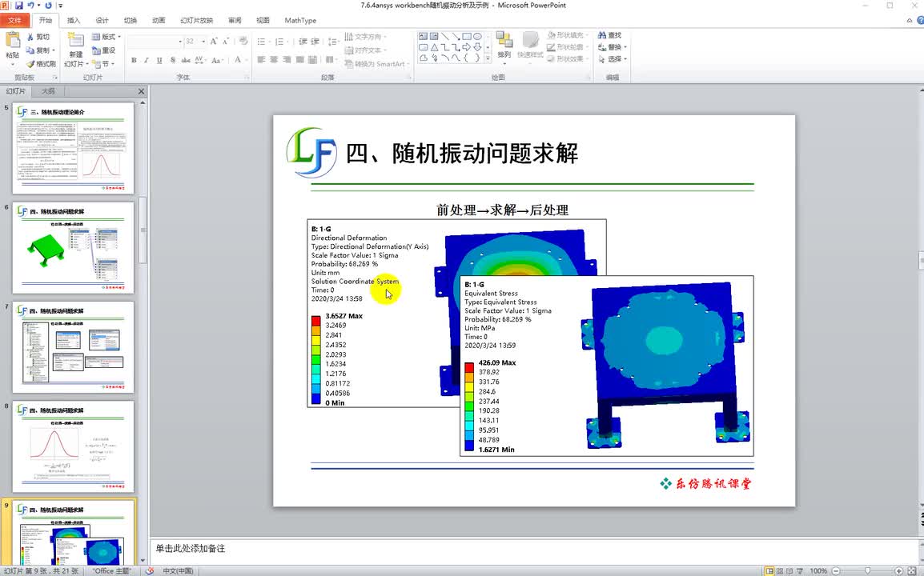Open the Change Case Aa dropdown
Viewport: 924px width, 576px height.
pyautogui.click(x=217, y=60)
